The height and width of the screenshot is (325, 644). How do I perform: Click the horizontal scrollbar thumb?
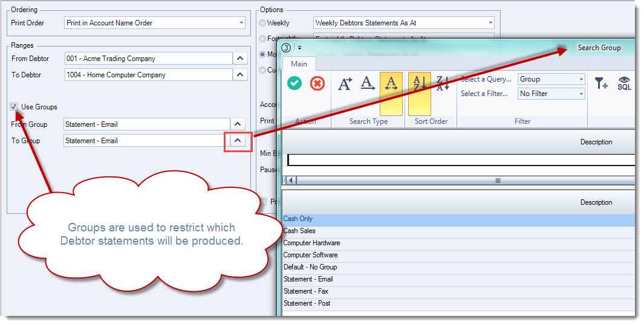pyautogui.click(x=498, y=181)
